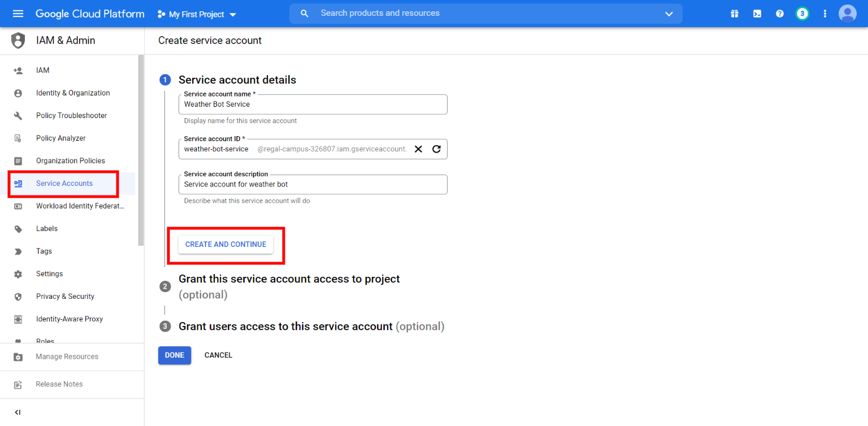Go to Service Accounts
Viewport: 868px width, 426px height.
tap(64, 183)
